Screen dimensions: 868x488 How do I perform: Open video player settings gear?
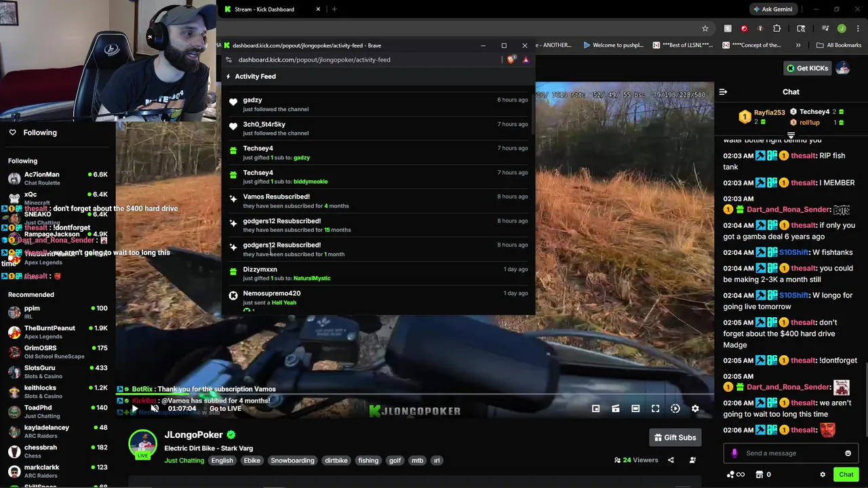pyautogui.click(x=695, y=409)
